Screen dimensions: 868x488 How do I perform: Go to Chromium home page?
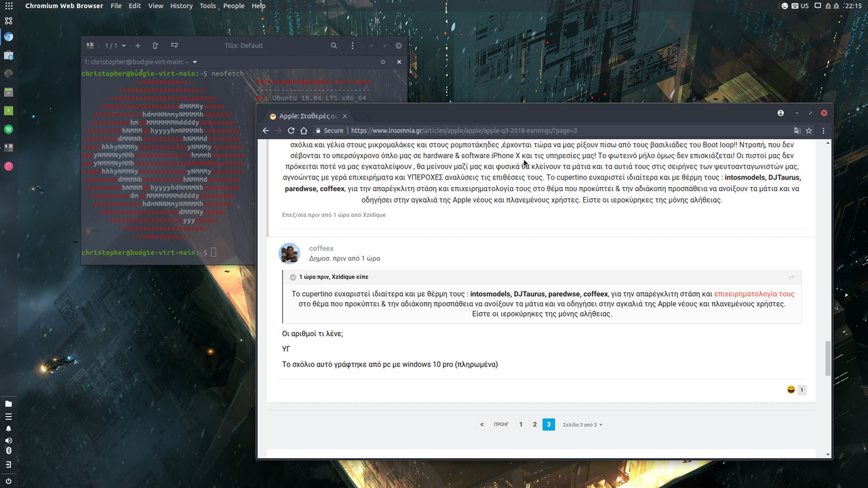(304, 130)
